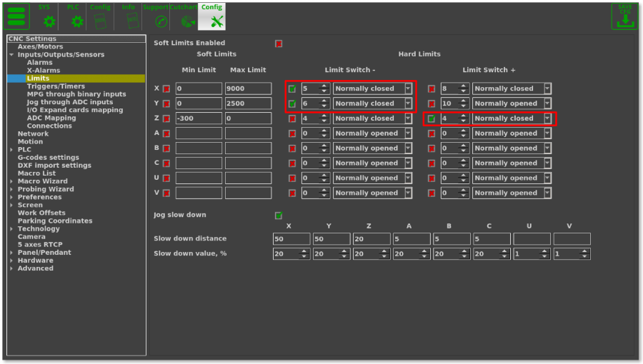The width and height of the screenshot is (643, 364).
Task: Open G-codes settings page
Action: pyautogui.click(x=48, y=158)
